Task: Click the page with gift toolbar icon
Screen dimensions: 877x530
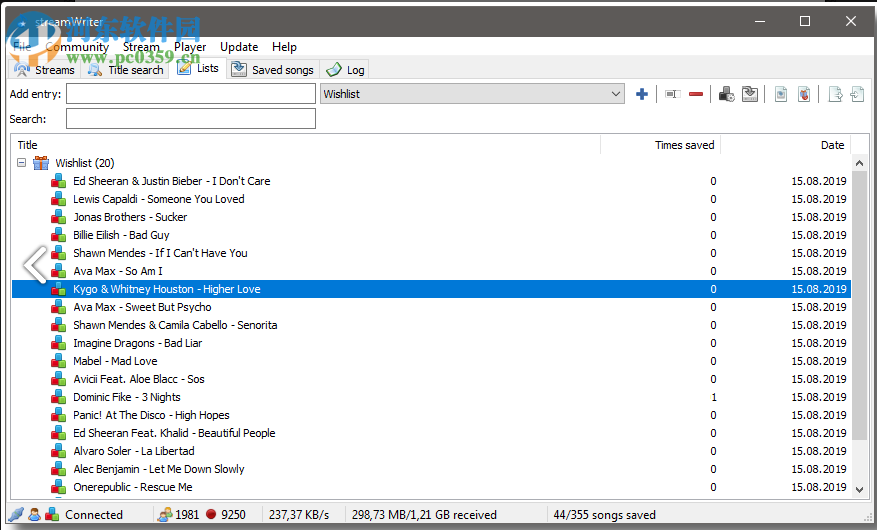Action: 804,94
